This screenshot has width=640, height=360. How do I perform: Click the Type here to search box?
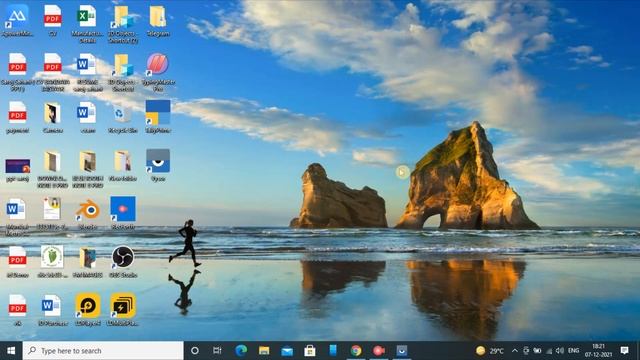tap(103, 351)
